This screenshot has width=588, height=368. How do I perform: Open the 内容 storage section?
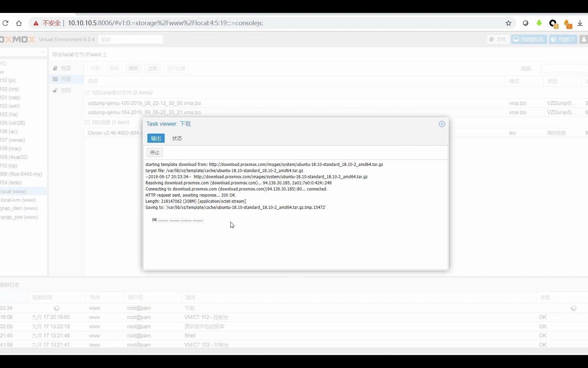[66, 79]
